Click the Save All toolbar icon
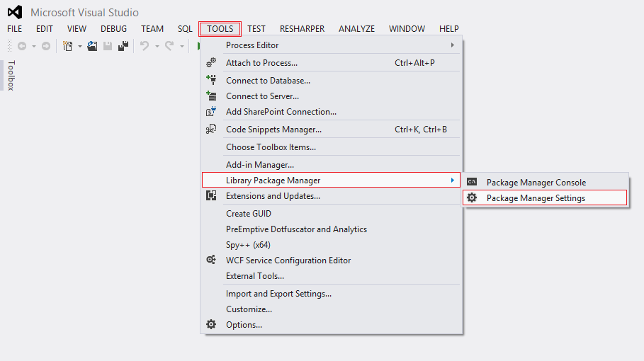Screen dimensions: 644x361 [x=123, y=46]
